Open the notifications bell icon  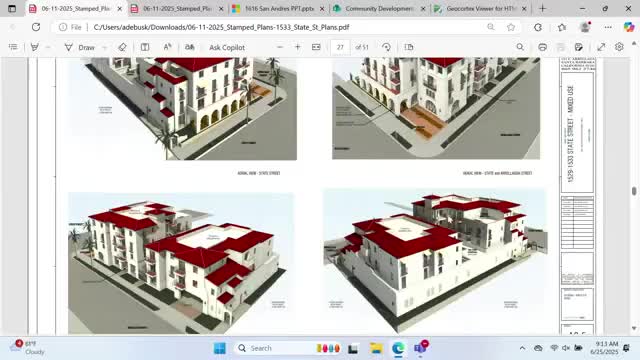tap(627, 348)
